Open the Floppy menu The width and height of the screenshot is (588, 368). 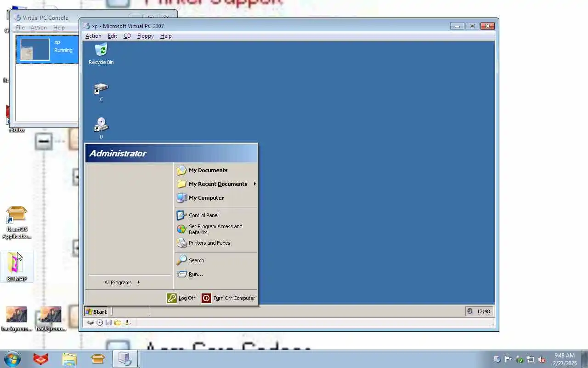point(145,36)
